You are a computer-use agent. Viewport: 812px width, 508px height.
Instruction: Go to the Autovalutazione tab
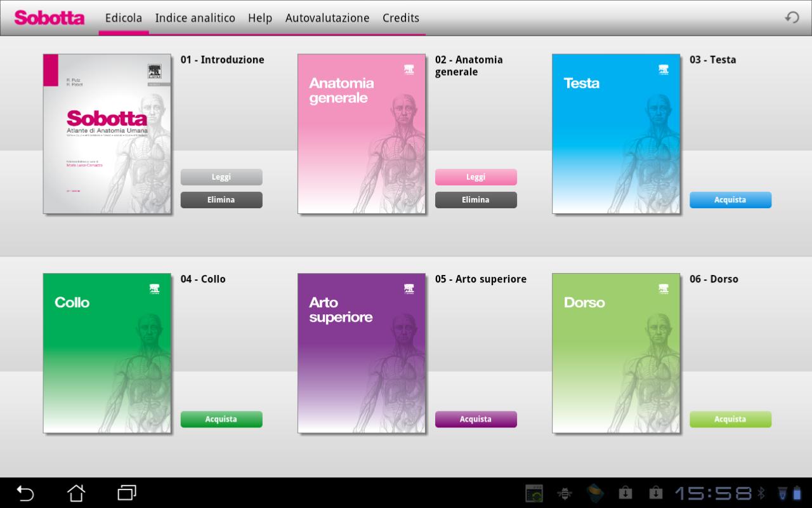click(x=327, y=18)
